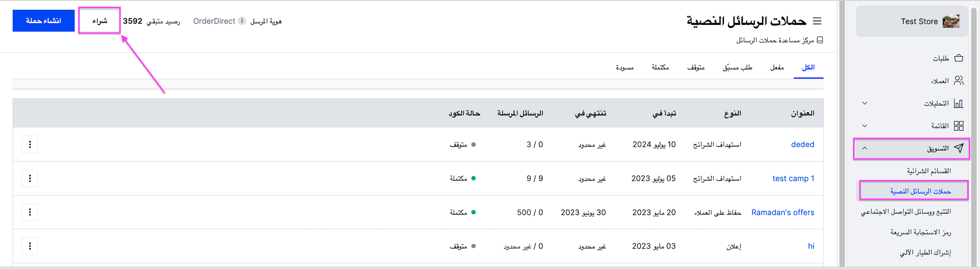980x269 pixels.
Task: Click the sender identity info icon
Action: coord(242,21)
